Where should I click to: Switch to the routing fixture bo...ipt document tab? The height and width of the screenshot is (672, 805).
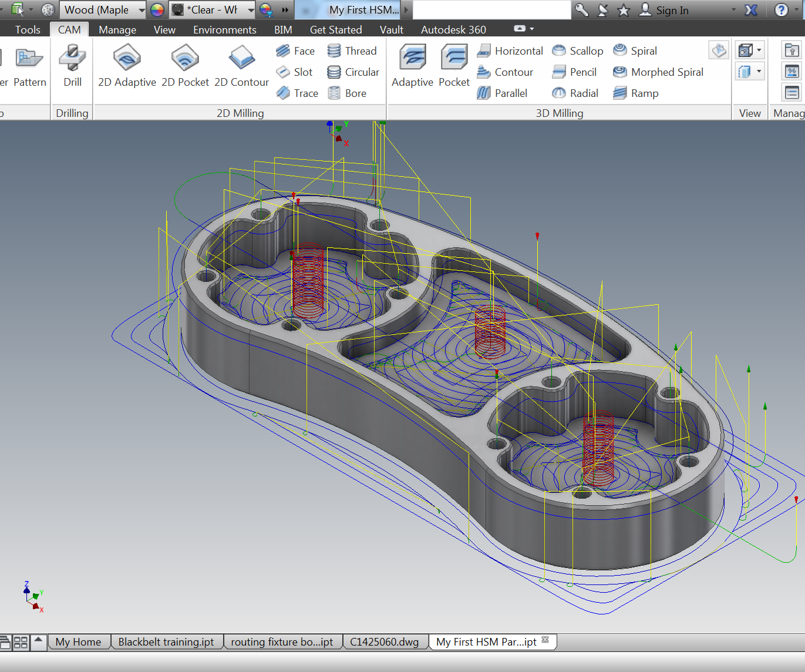(282, 641)
